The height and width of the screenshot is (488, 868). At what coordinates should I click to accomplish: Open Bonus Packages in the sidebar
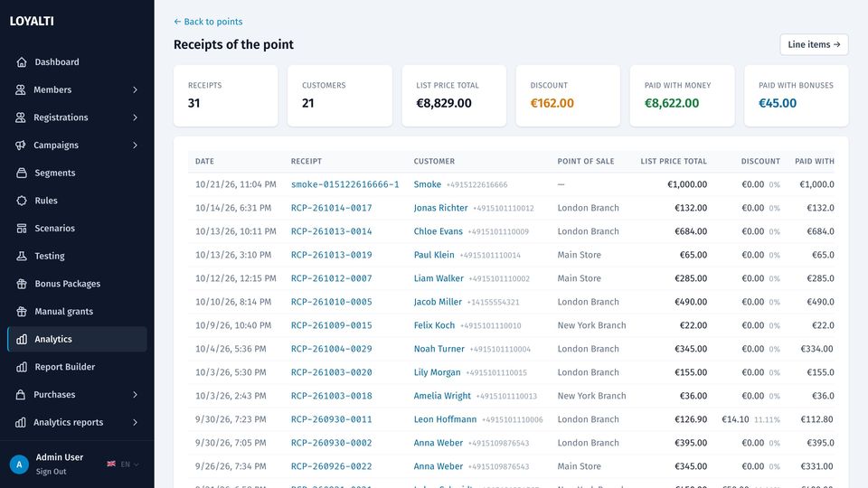click(x=77, y=283)
